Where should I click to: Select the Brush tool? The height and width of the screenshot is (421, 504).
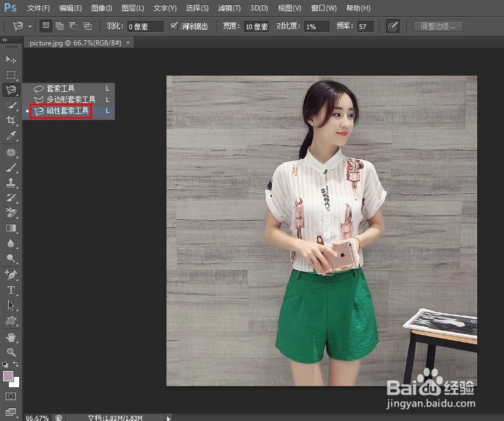click(11, 167)
